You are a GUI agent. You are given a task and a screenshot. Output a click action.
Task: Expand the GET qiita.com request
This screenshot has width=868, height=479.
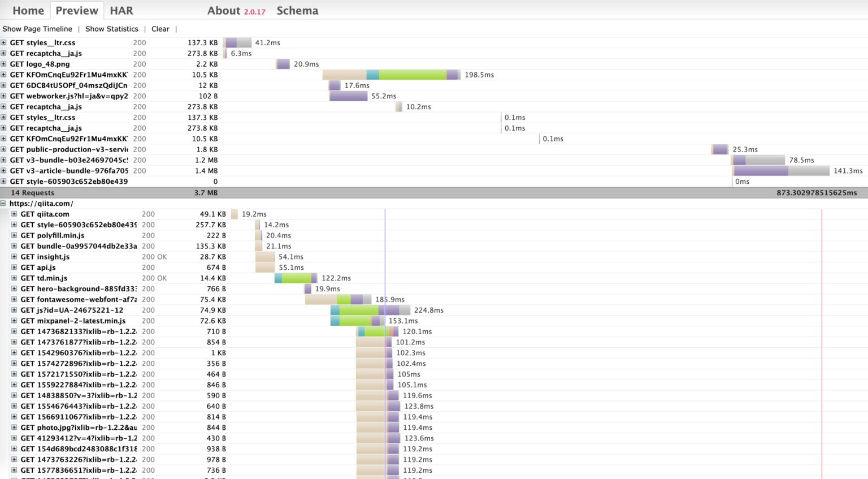[x=14, y=214]
